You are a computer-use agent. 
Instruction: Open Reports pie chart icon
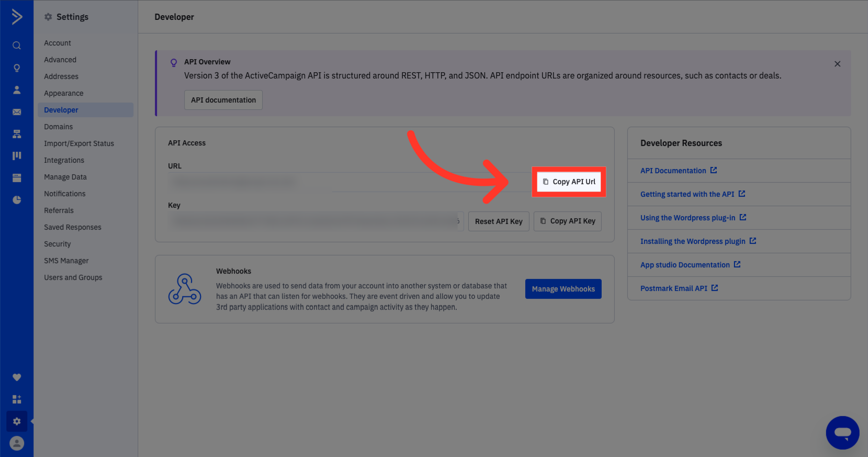pyautogui.click(x=17, y=200)
